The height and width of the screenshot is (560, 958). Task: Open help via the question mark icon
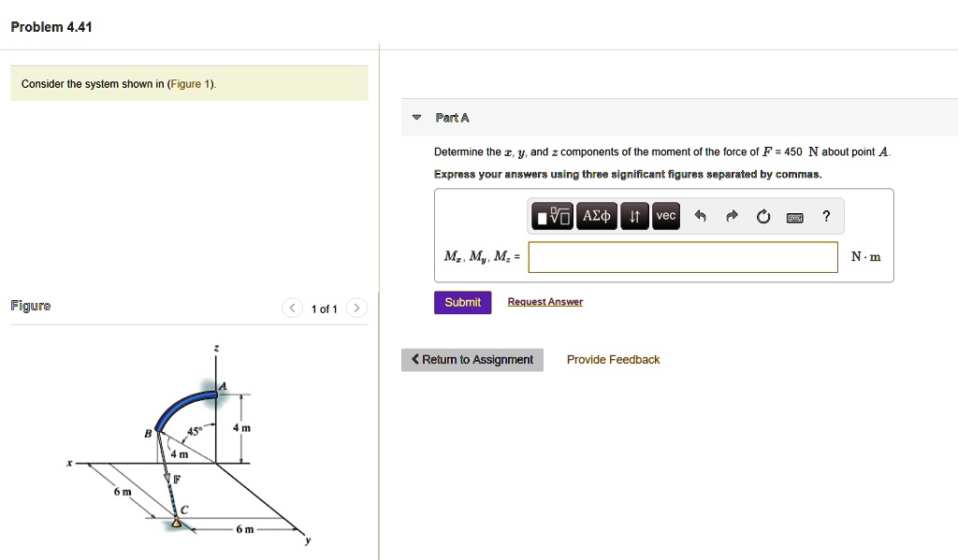coord(825,216)
